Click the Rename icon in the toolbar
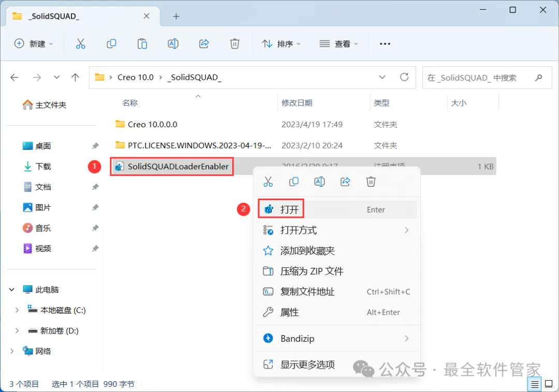 173,44
